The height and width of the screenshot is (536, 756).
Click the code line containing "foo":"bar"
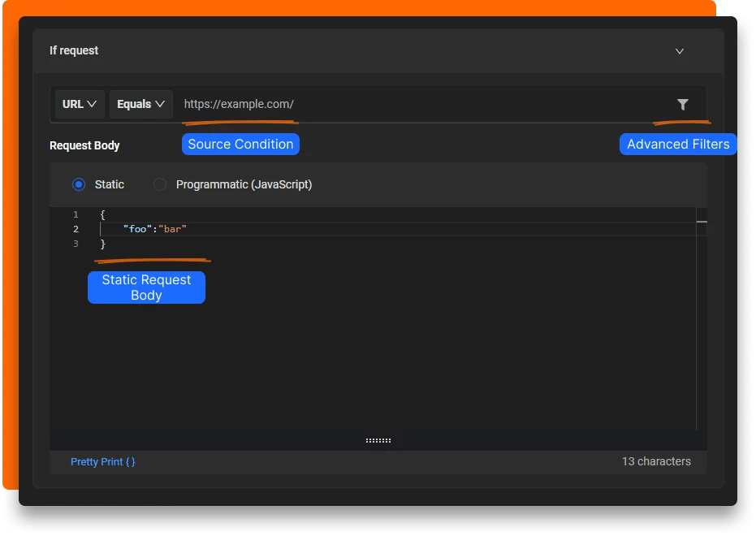click(x=155, y=229)
